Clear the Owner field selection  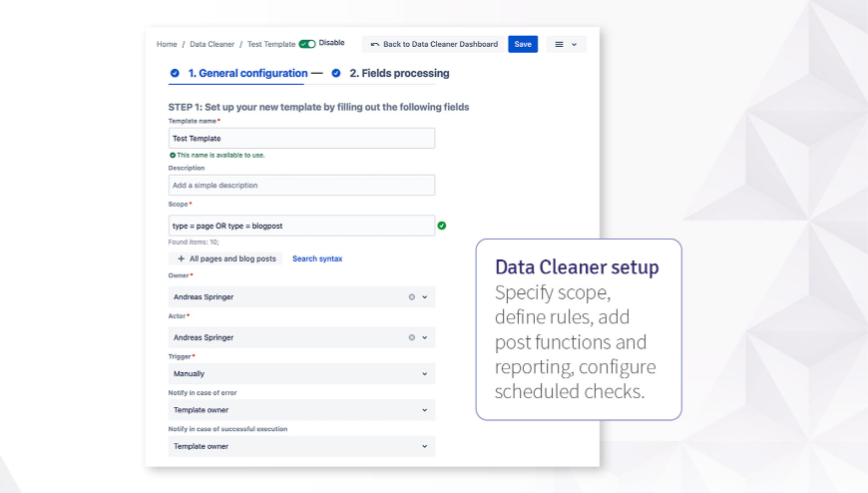411,297
